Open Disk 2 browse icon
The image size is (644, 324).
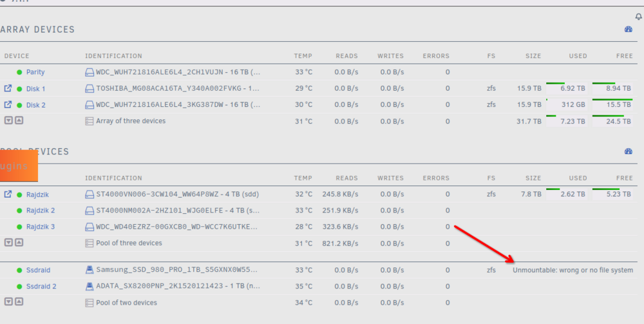pos(8,105)
